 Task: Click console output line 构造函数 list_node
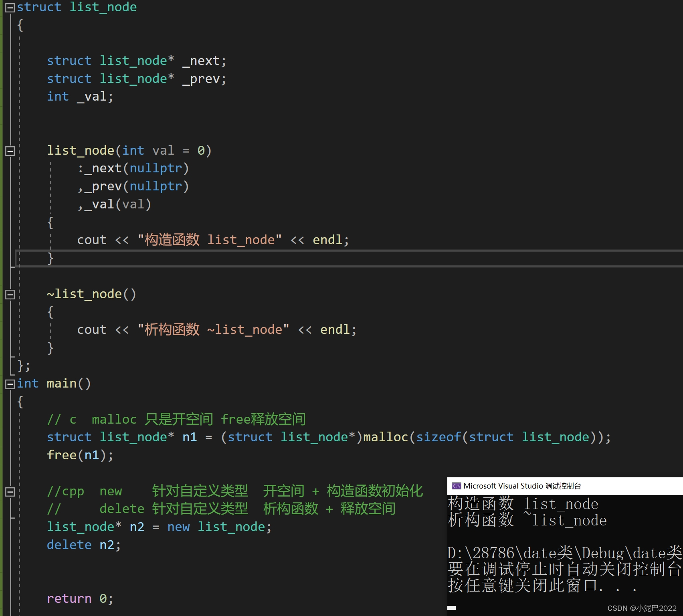tap(523, 504)
